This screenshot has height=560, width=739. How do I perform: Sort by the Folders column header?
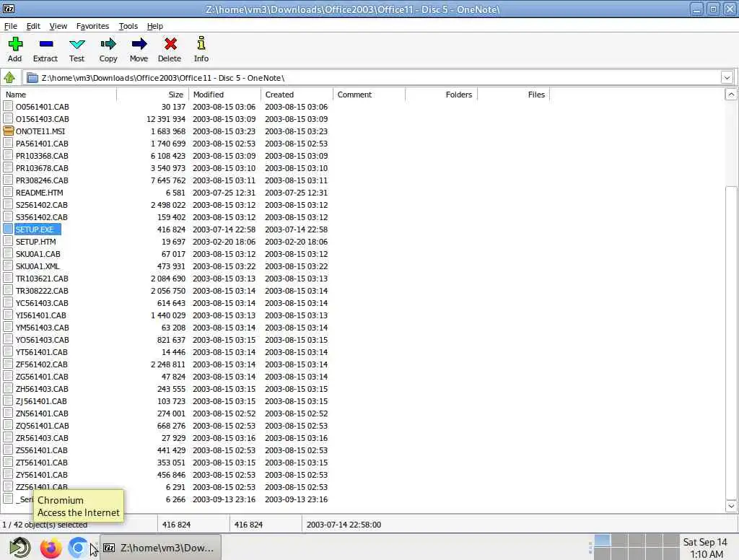point(442,95)
